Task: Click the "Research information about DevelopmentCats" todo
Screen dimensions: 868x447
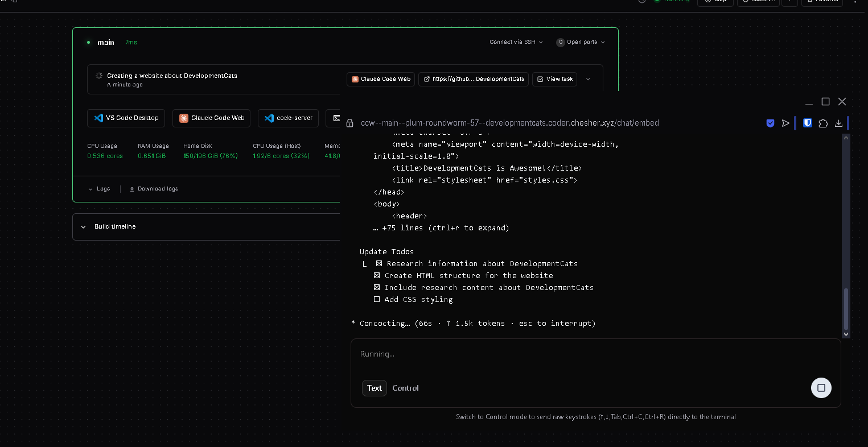Action: click(x=477, y=263)
